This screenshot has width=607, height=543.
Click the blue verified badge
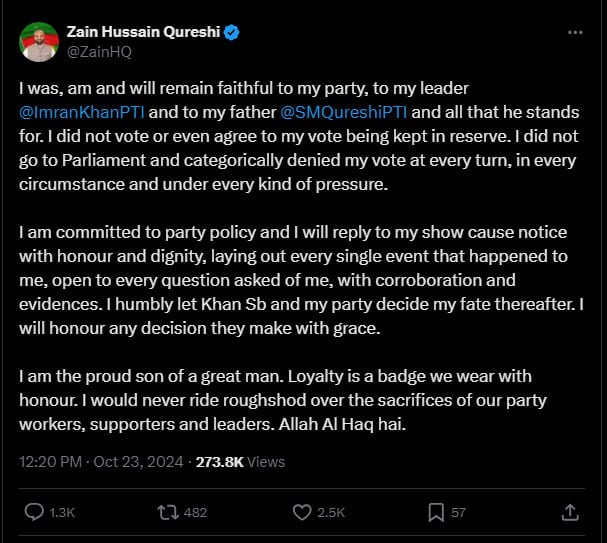point(231,32)
